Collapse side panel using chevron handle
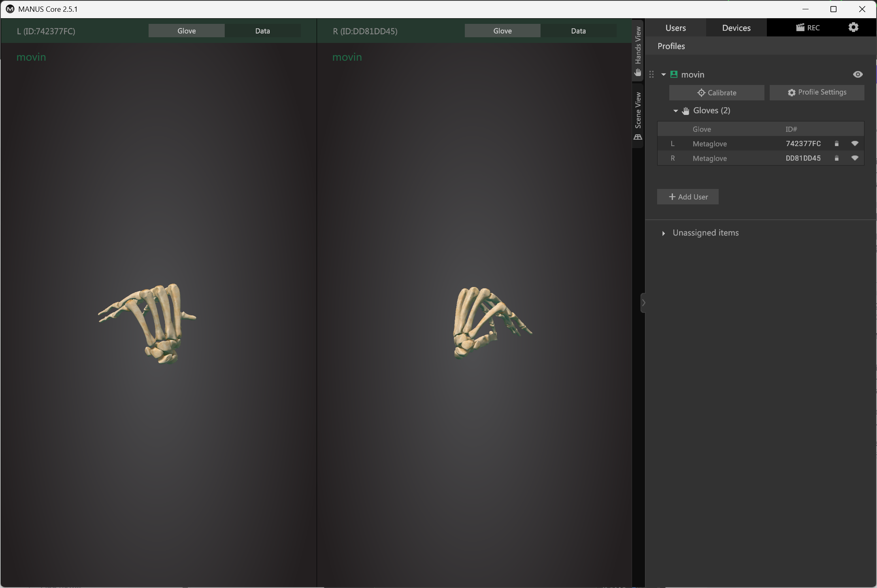Screen dimensions: 877x588 tap(643, 303)
